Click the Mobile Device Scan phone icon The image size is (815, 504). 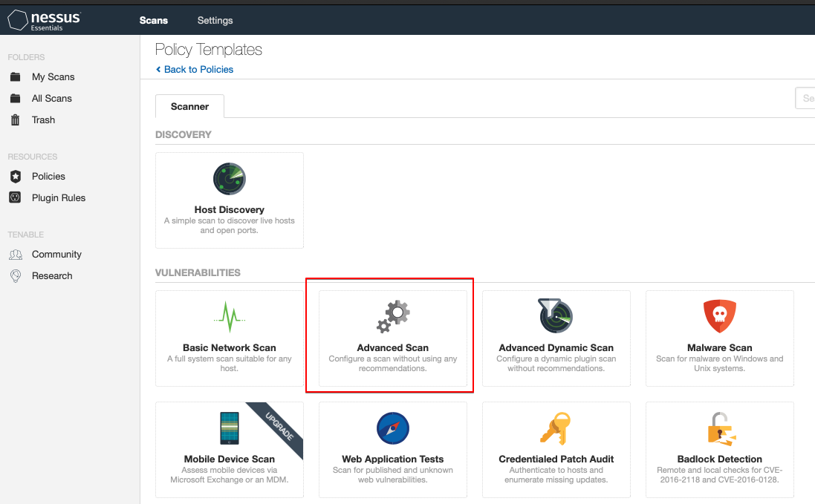(x=230, y=428)
